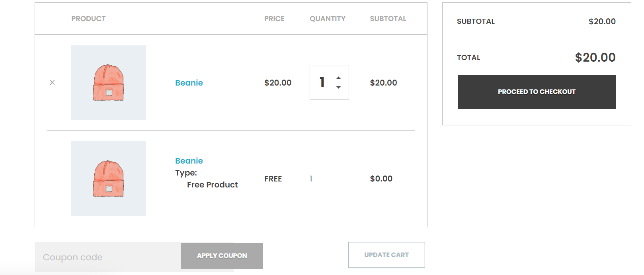644x275 pixels.
Task: Open the Beanie link above Type: Free Product
Action: tap(189, 161)
